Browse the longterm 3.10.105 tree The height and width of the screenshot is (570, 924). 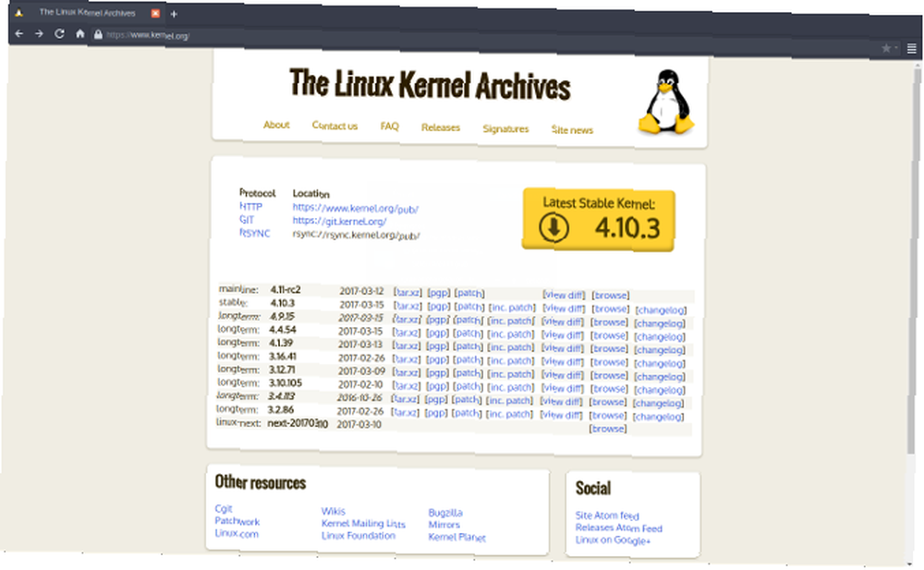[609, 389]
